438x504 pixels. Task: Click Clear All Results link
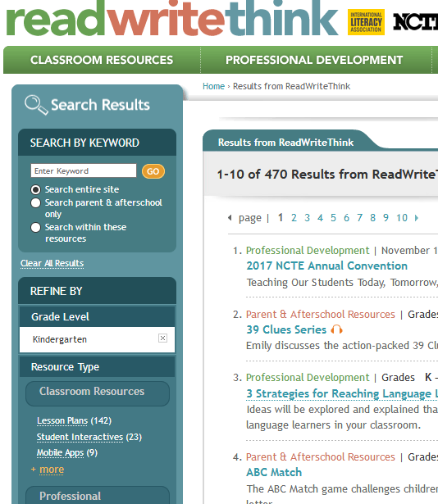[52, 263]
